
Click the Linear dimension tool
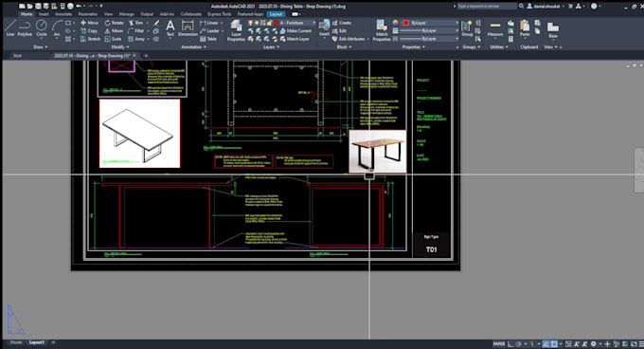209,23
